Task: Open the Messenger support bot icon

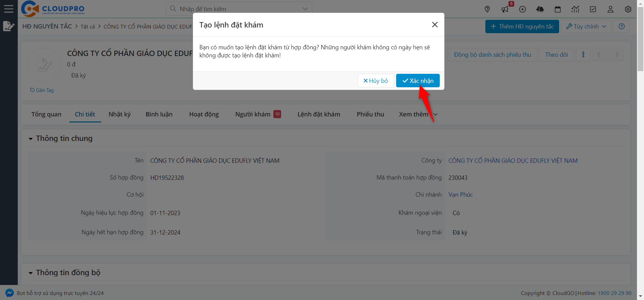Action: click(9, 293)
